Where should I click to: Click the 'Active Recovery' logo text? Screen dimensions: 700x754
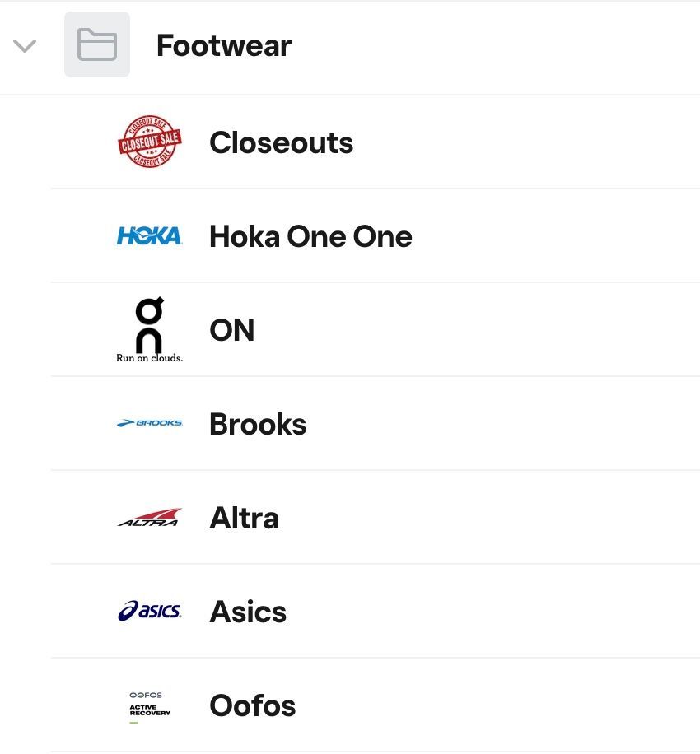(x=149, y=710)
